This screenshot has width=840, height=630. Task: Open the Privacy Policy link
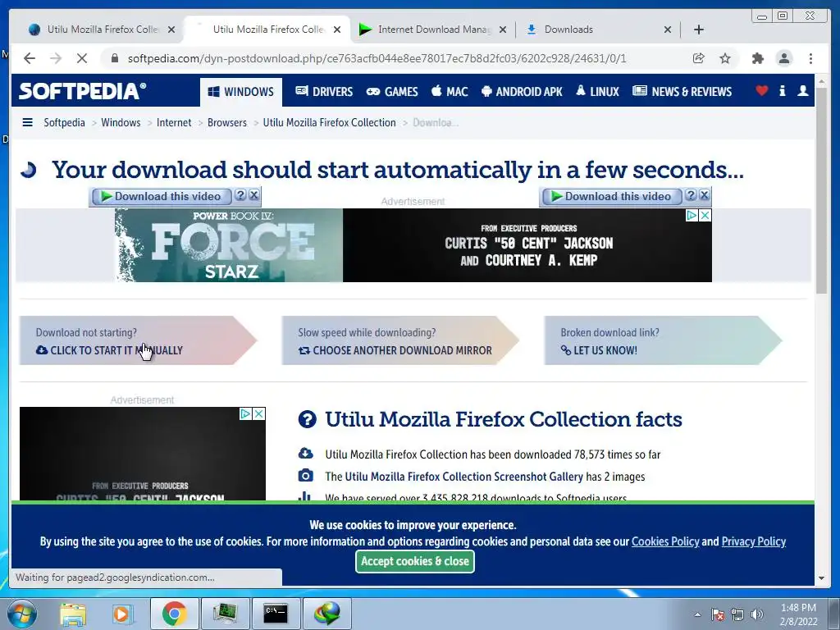click(754, 541)
